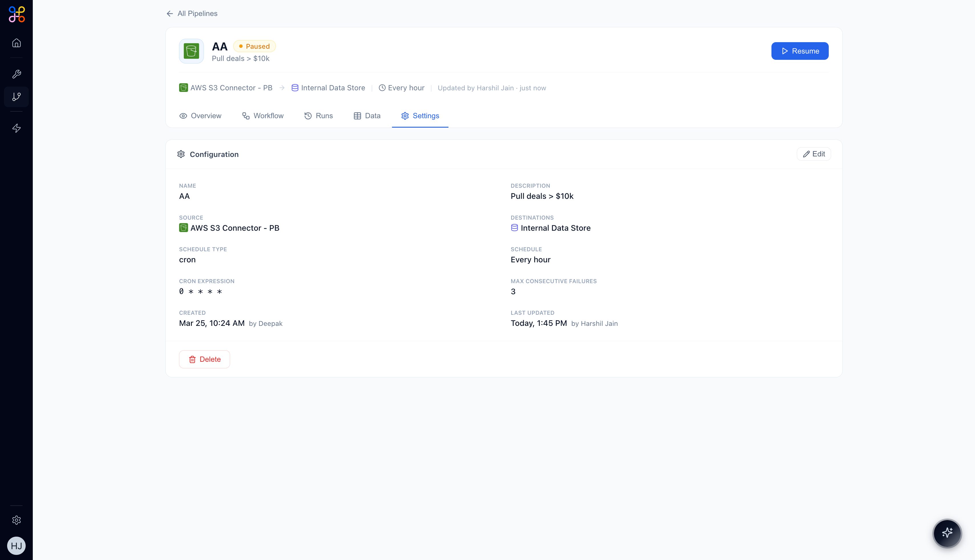Click the S3 icon in the SOURCE field

[184, 228]
